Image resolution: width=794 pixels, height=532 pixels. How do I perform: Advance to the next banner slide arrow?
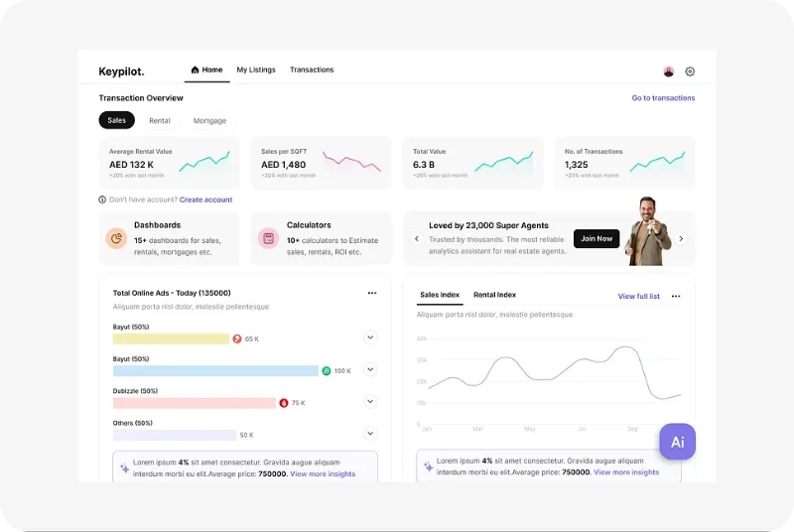(x=681, y=238)
